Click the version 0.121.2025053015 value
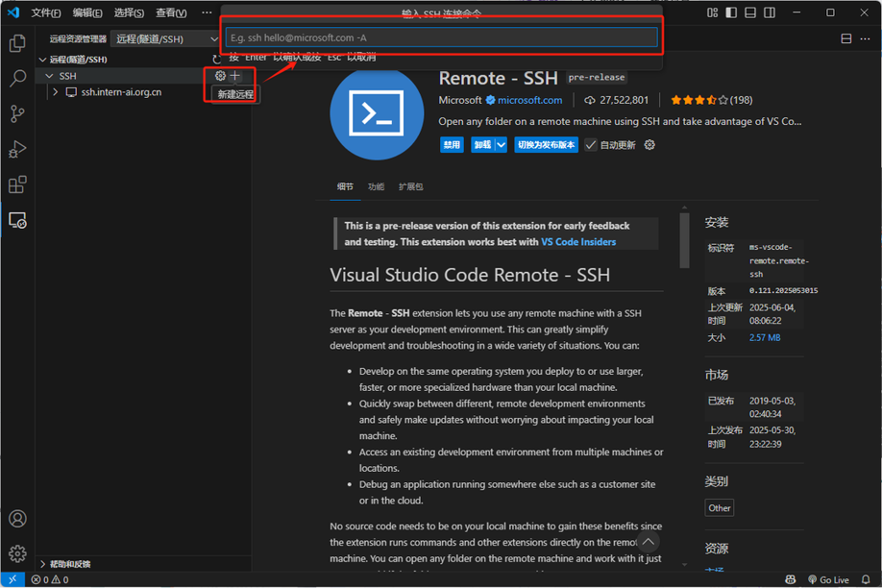 coord(783,291)
